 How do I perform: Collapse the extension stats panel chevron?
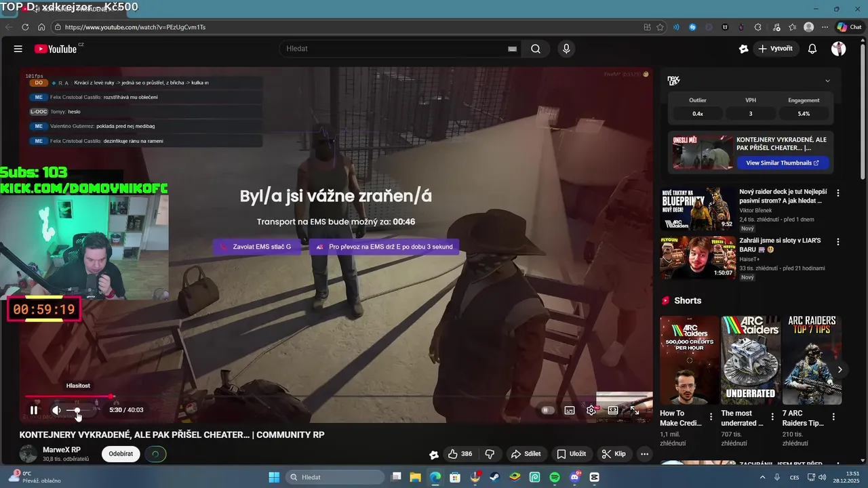[x=827, y=81]
